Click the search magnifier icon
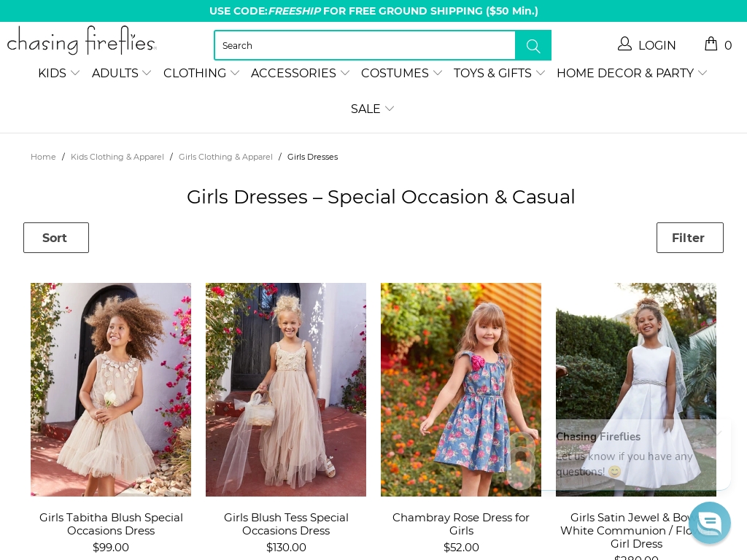This screenshot has width=747, height=560. pyautogui.click(x=533, y=45)
